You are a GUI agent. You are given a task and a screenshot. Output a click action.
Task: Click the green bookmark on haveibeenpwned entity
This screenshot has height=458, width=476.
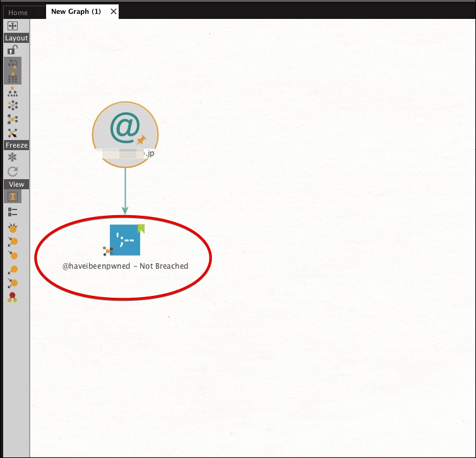(x=141, y=229)
